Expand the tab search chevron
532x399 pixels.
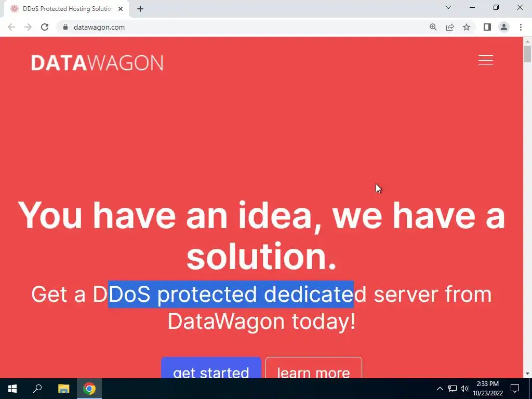tap(448, 7)
